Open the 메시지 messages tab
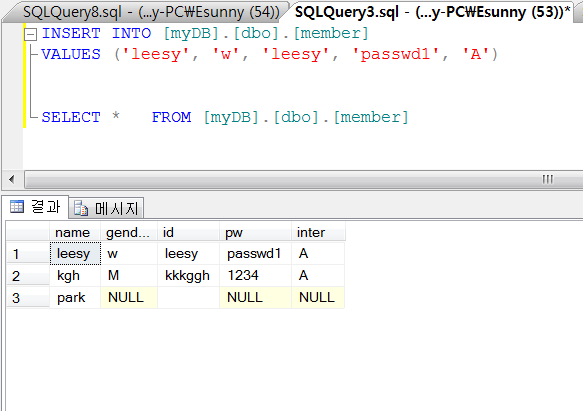Screen dimensions: 583x411 pos(107,208)
